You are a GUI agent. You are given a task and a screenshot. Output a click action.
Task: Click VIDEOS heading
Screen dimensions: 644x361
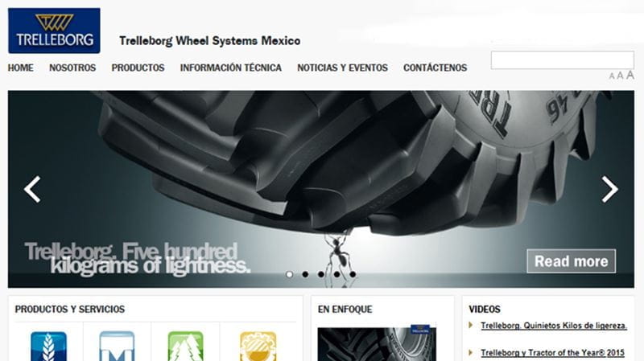click(485, 310)
